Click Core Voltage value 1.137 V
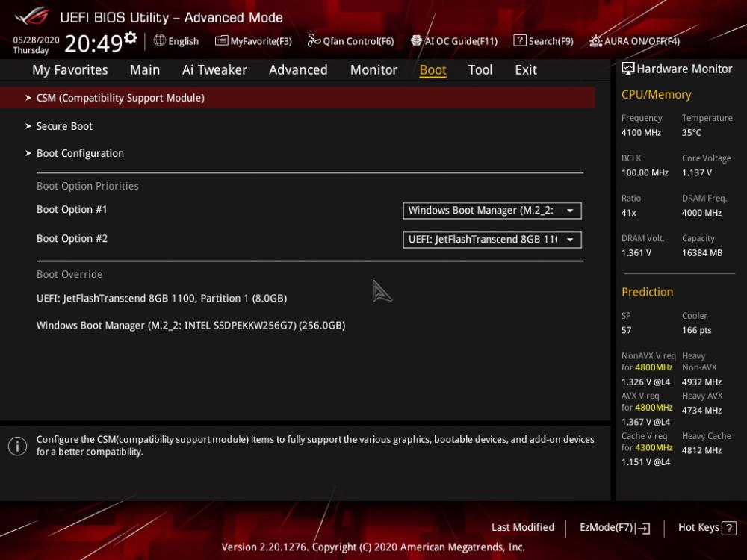The width and height of the screenshot is (747, 560). [697, 173]
